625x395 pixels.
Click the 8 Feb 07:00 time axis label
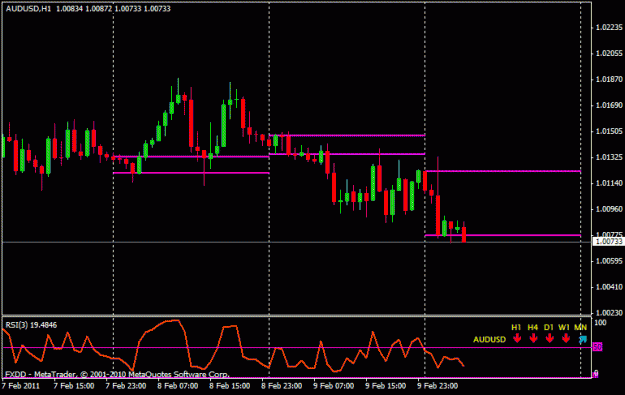[x=177, y=386]
